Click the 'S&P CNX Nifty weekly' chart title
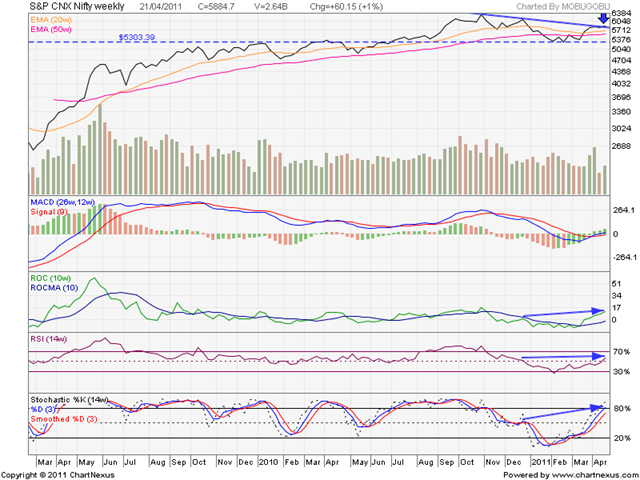This screenshot has height=480, width=640. 77,7
